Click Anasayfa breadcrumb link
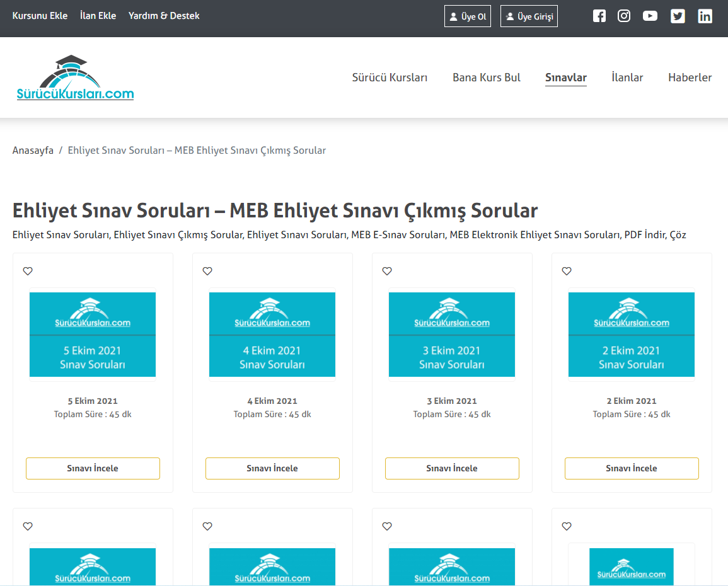This screenshot has height=586, width=728. click(33, 151)
